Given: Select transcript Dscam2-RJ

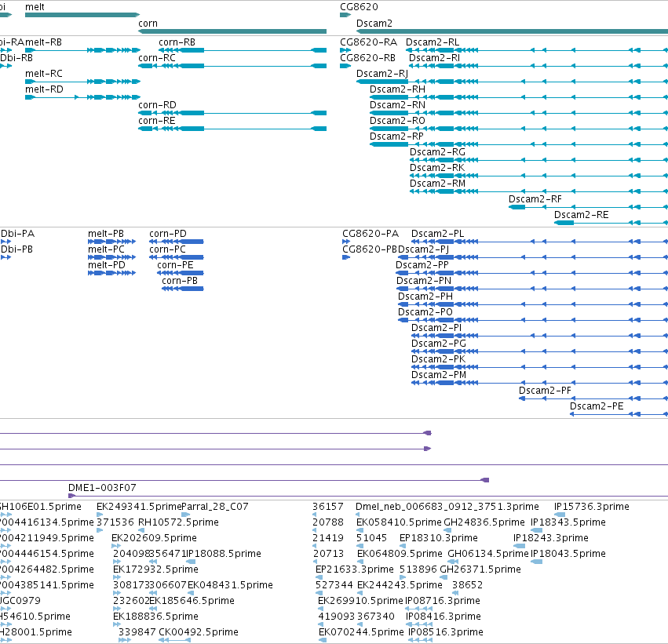Looking at the screenshot, I should point(512,82).
